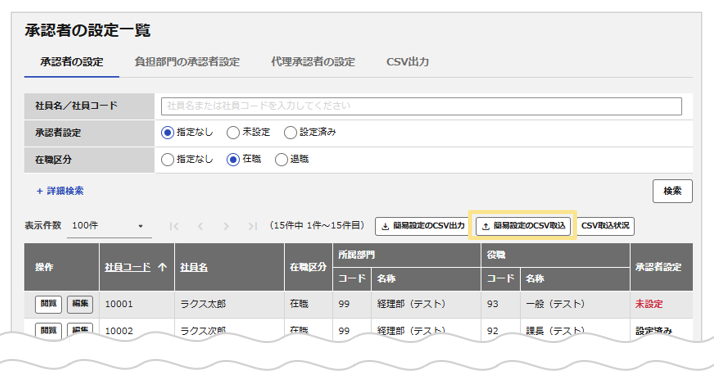Select 設定済み radio for 承認者設定
Image resolution: width=714 pixels, height=379 pixels.
pyautogui.click(x=290, y=133)
